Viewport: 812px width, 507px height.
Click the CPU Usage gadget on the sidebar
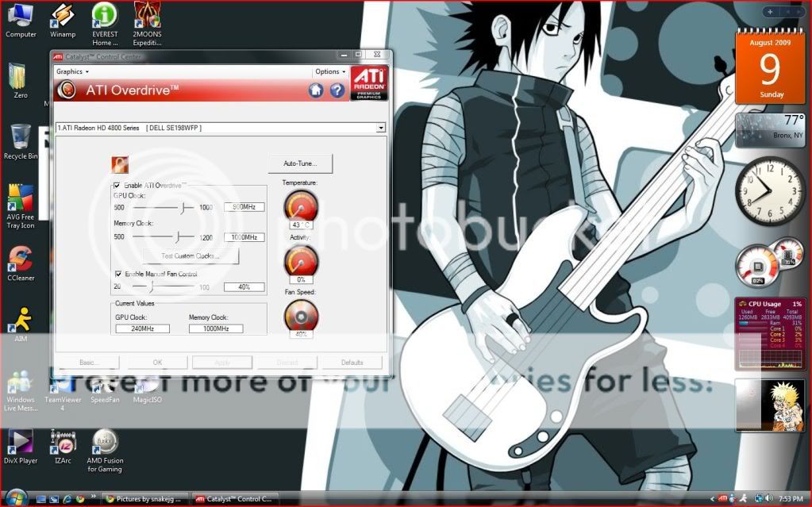point(770,334)
